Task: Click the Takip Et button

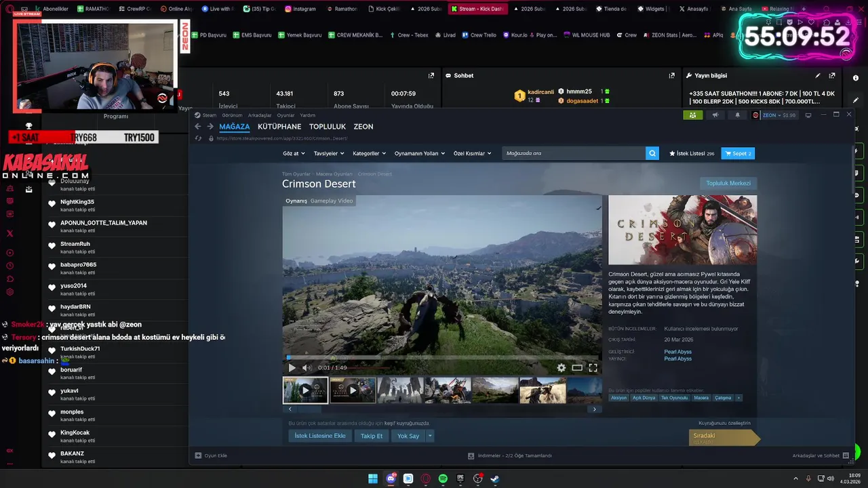Action: pos(372,436)
